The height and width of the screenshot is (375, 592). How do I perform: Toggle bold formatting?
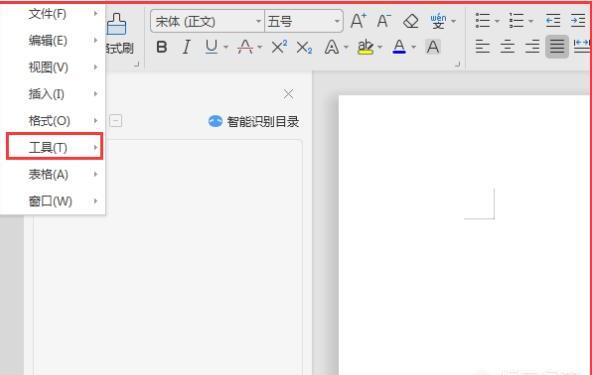[x=162, y=47]
